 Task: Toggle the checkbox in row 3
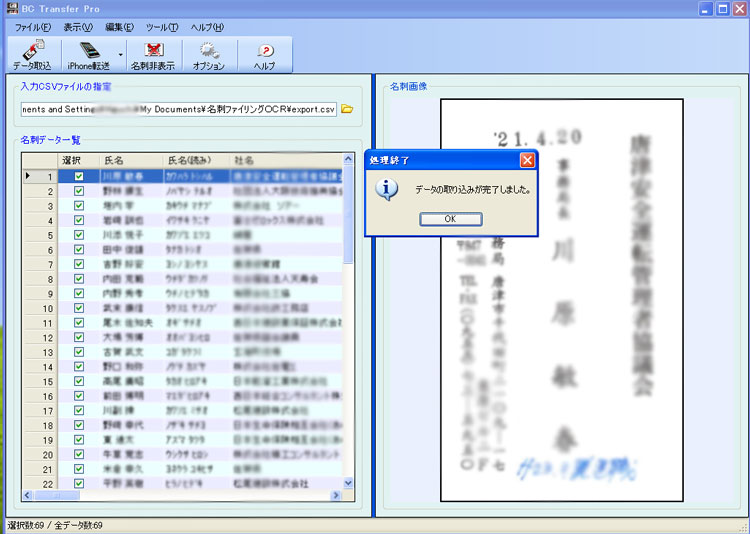tap(79, 206)
